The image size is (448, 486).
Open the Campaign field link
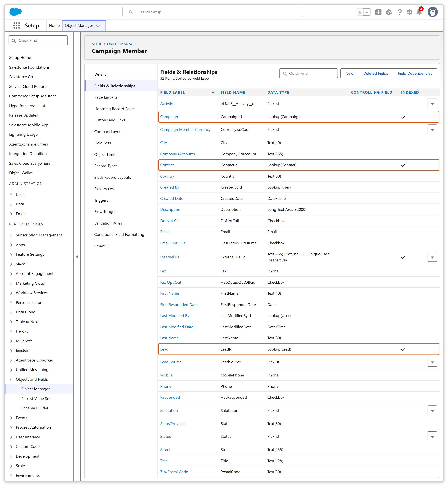[x=169, y=117]
